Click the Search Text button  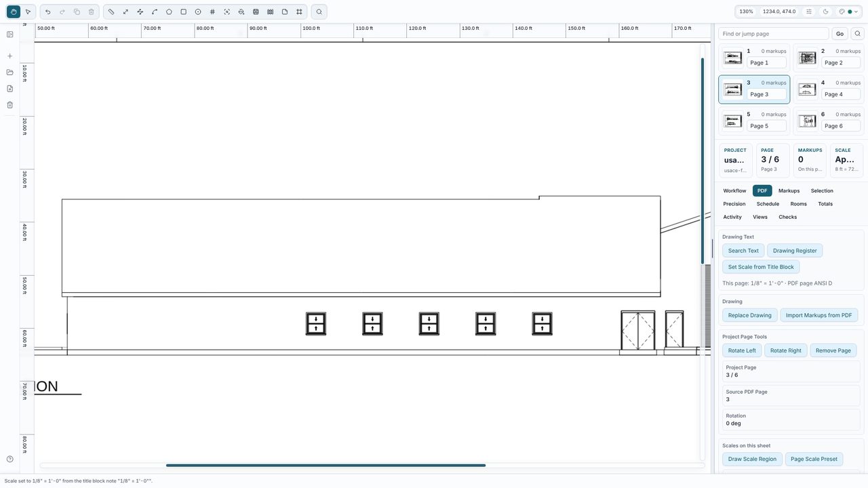[743, 251]
